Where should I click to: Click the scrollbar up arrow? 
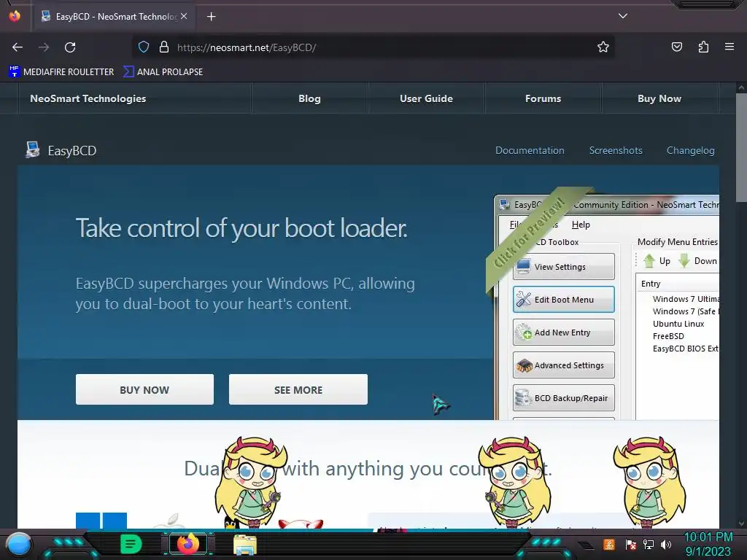741,87
